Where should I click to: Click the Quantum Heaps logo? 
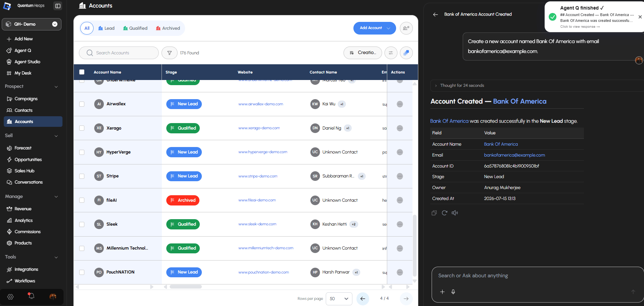[x=7, y=6]
